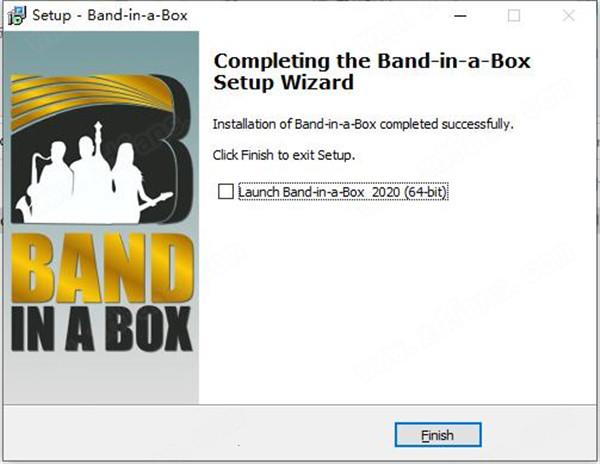Click the grayed-out maximize button
This screenshot has height=464, width=600.
[514, 16]
